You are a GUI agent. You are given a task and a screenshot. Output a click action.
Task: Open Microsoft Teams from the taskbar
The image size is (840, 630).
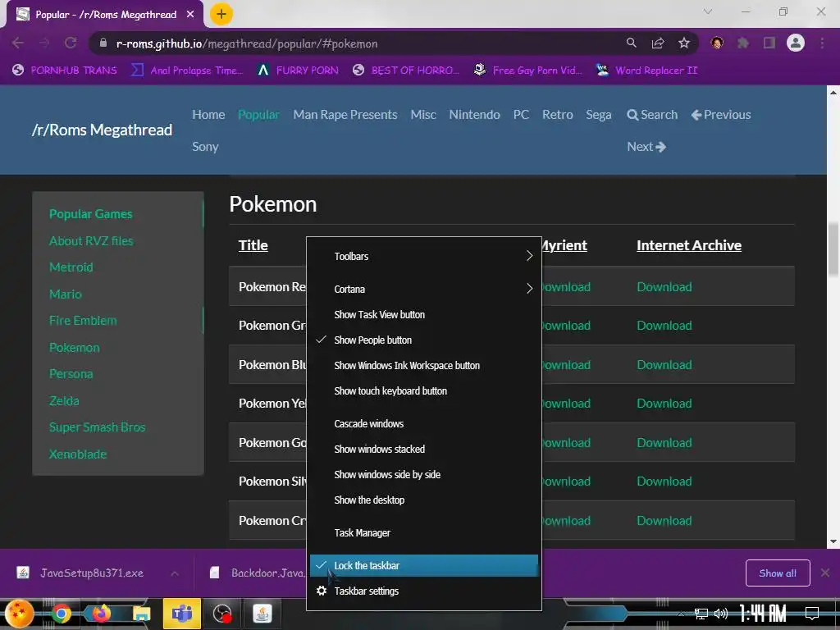(181, 614)
